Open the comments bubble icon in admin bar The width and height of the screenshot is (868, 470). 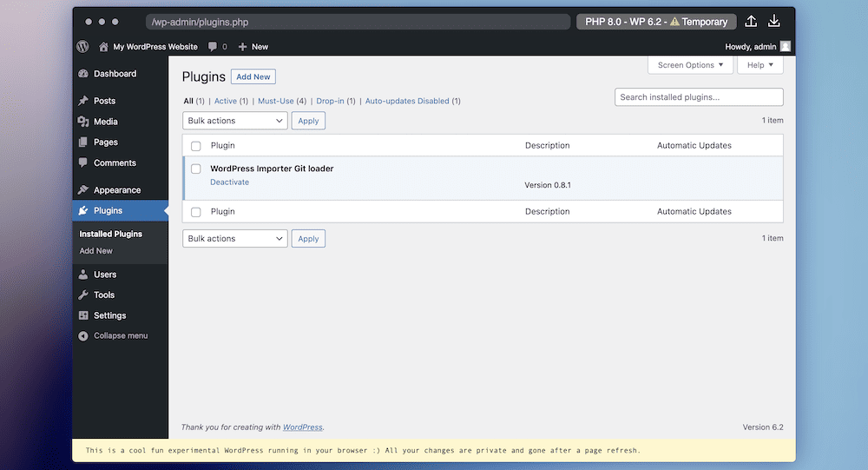pyautogui.click(x=213, y=47)
